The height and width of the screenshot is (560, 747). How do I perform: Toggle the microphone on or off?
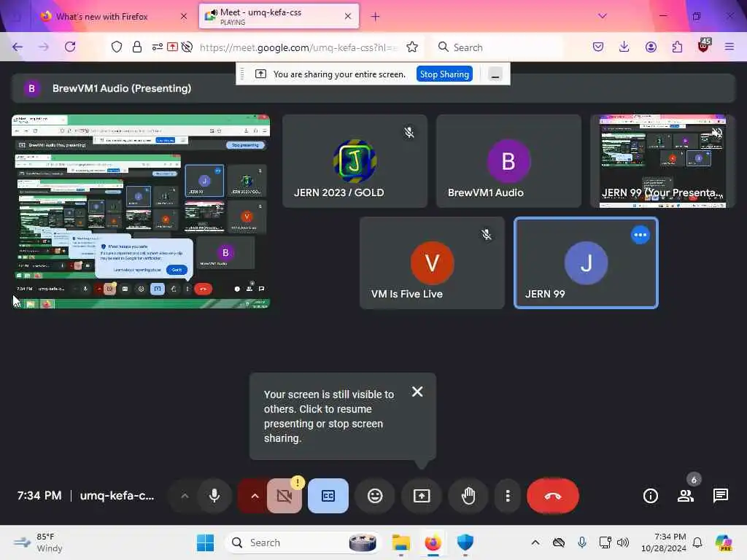[x=214, y=496]
